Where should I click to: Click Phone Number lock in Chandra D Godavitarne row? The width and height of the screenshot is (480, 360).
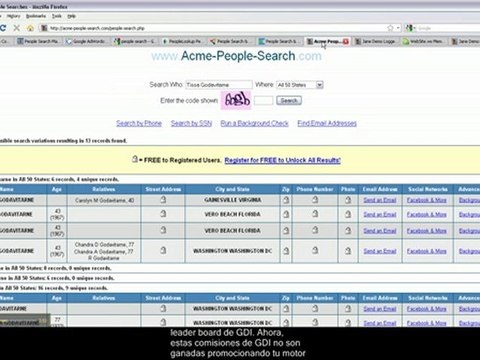[x=315, y=250]
